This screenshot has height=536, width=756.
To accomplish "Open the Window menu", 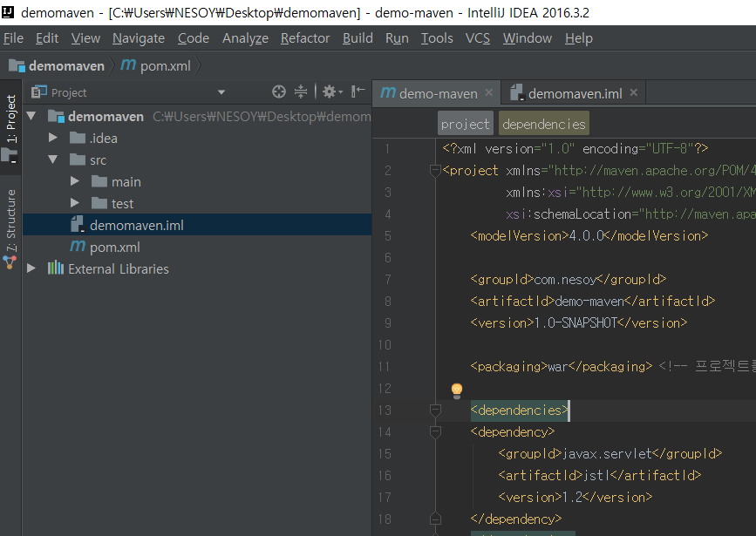I will (527, 38).
